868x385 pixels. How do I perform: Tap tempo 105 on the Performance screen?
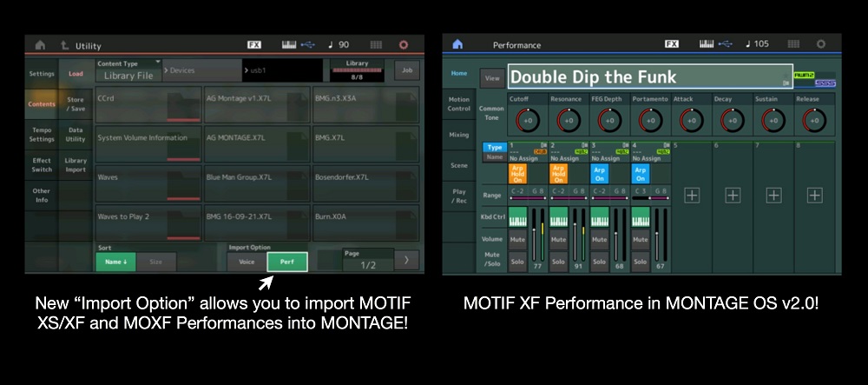click(x=757, y=44)
